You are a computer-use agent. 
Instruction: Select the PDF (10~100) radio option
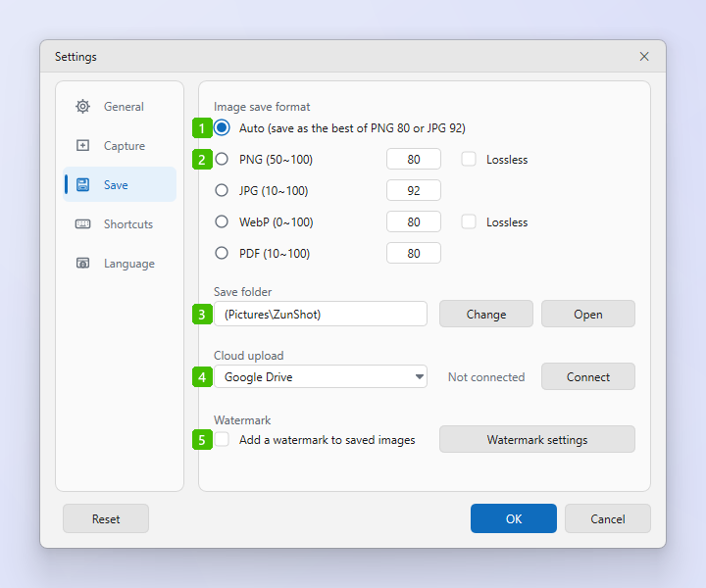point(222,253)
